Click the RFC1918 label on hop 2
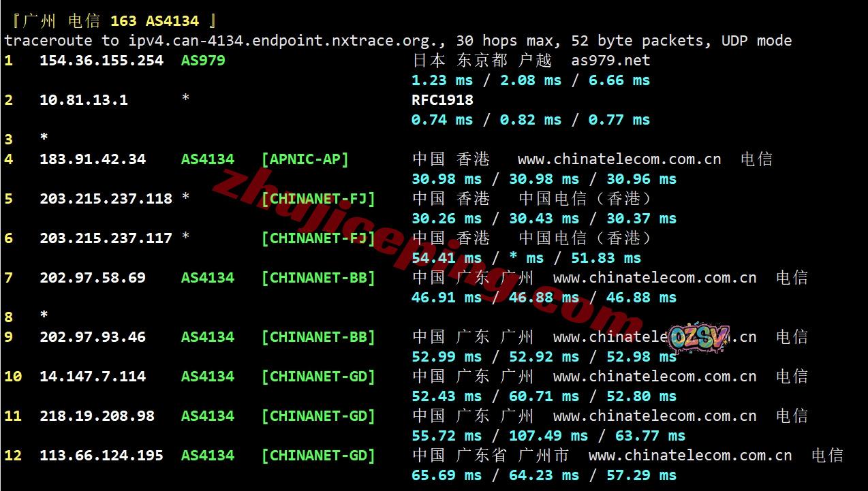This screenshot has width=868, height=491. [442, 100]
